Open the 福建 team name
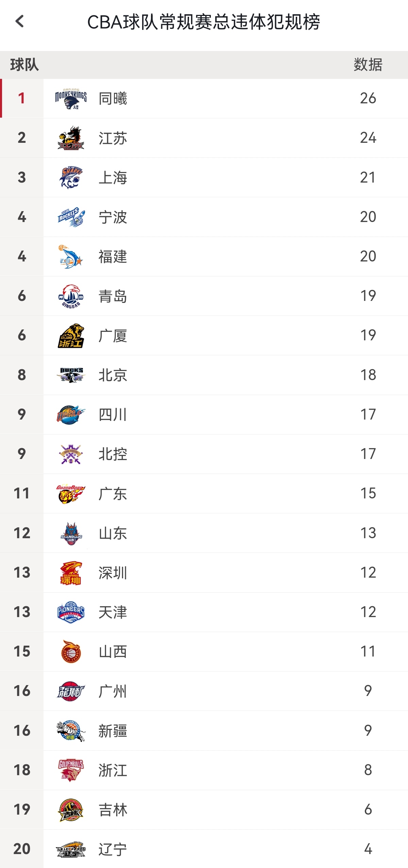The image size is (408, 868). [x=113, y=257]
